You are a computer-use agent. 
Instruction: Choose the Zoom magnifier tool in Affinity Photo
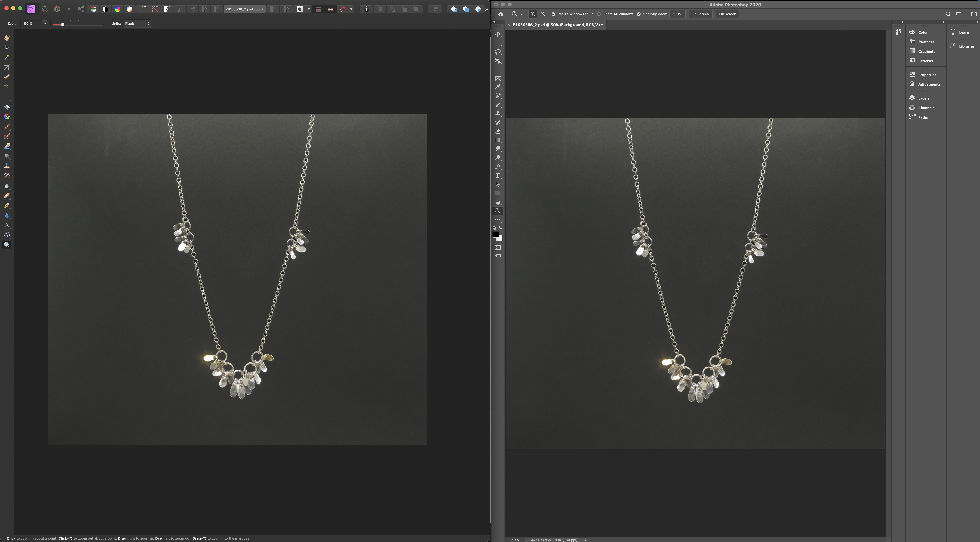[7, 245]
